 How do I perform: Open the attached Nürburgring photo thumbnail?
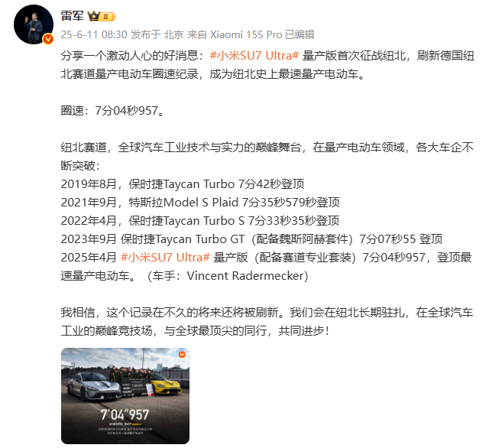(x=125, y=395)
